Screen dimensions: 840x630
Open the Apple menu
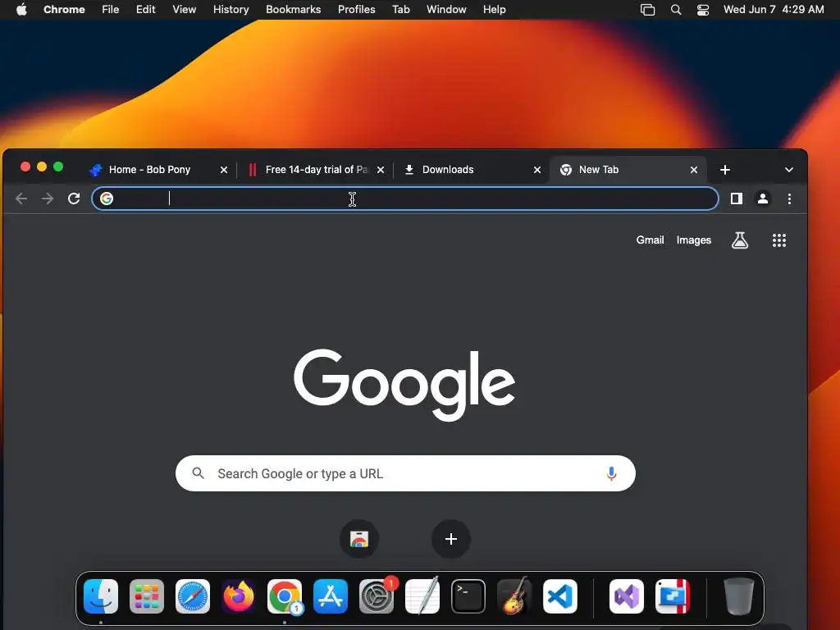pyautogui.click(x=21, y=9)
